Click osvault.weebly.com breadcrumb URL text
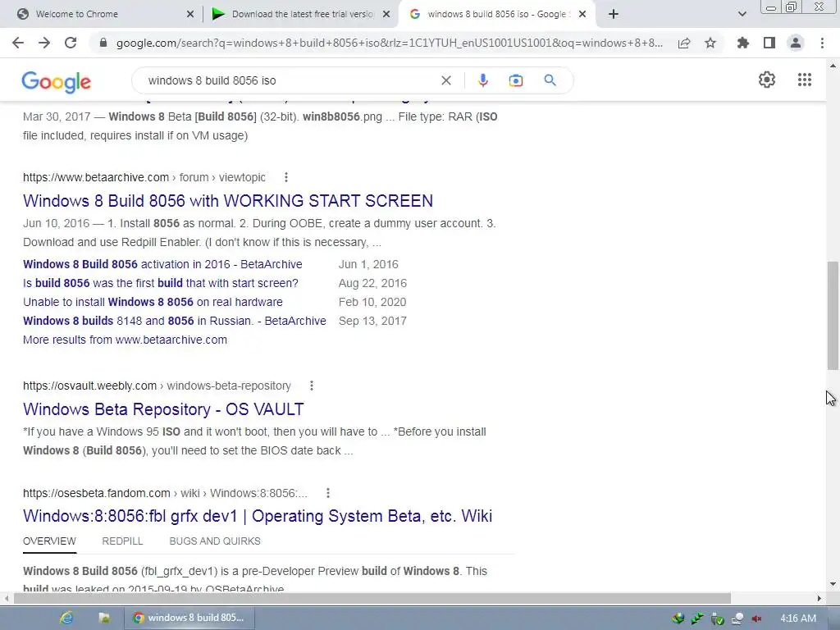The width and height of the screenshot is (840, 630). click(x=157, y=386)
